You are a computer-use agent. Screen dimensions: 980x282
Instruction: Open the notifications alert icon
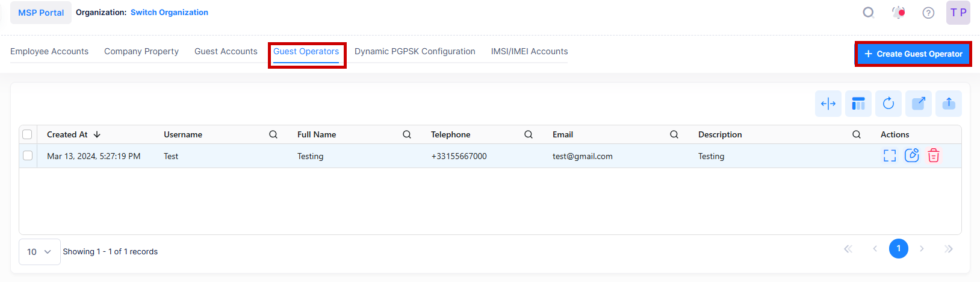click(899, 13)
